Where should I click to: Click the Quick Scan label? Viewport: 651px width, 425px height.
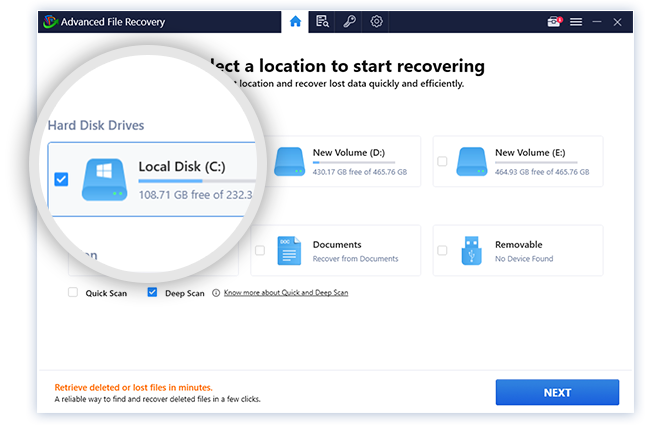[106, 293]
